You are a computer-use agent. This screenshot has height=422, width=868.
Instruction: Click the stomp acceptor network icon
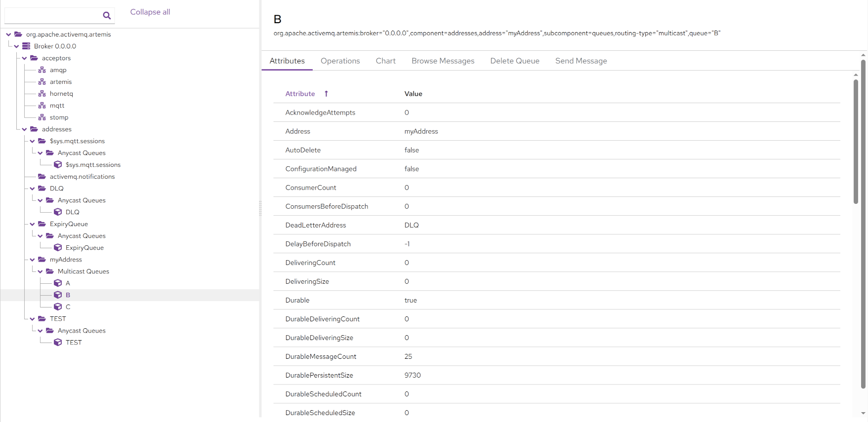pos(42,117)
